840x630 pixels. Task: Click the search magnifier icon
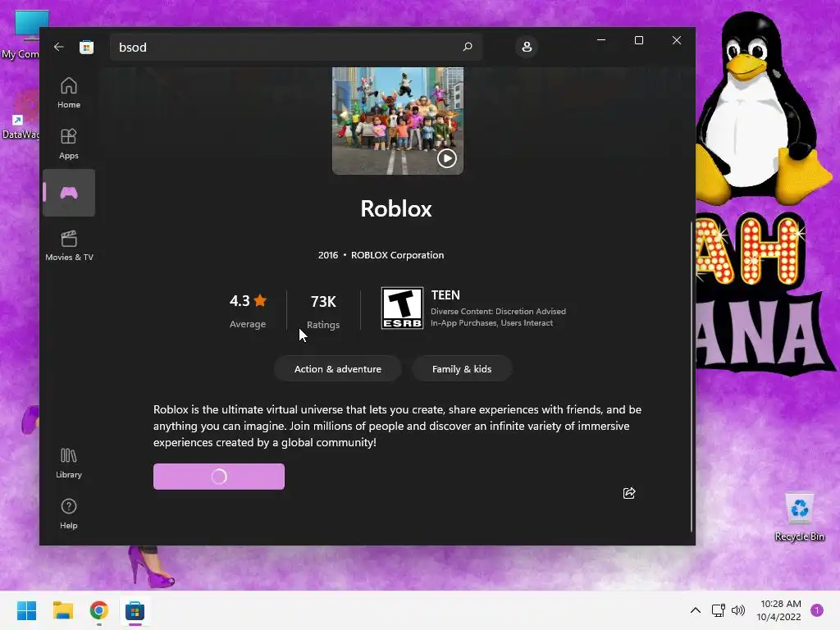tap(467, 47)
